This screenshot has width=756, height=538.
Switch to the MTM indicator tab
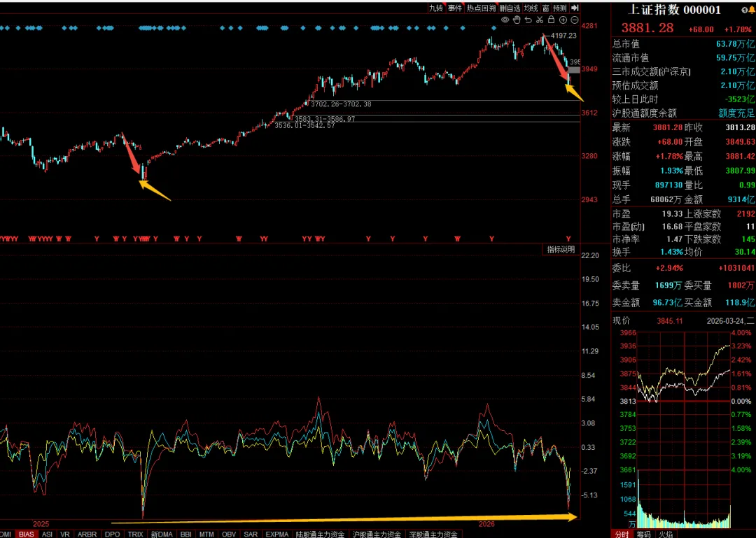click(x=206, y=534)
